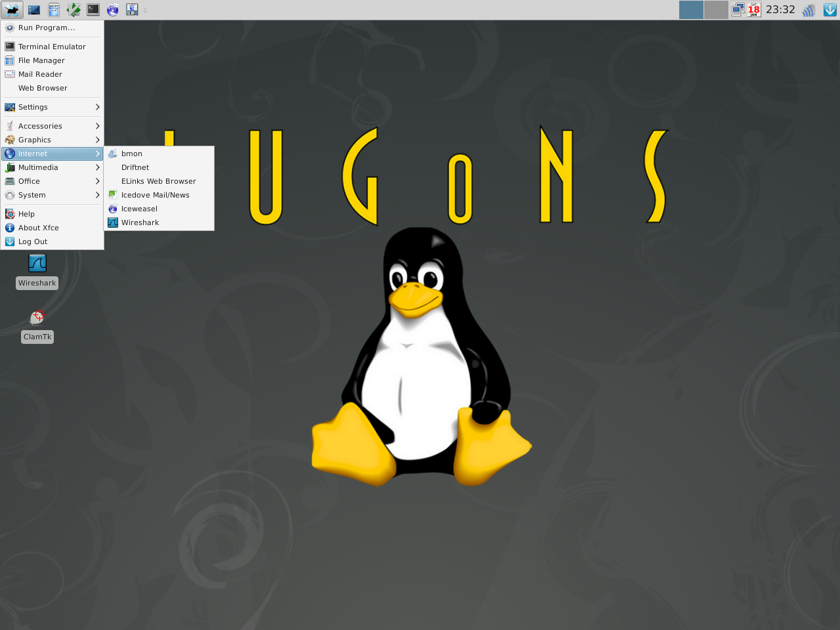840x630 pixels.
Task: Expand the Settings submenu
Action: tap(52, 107)
